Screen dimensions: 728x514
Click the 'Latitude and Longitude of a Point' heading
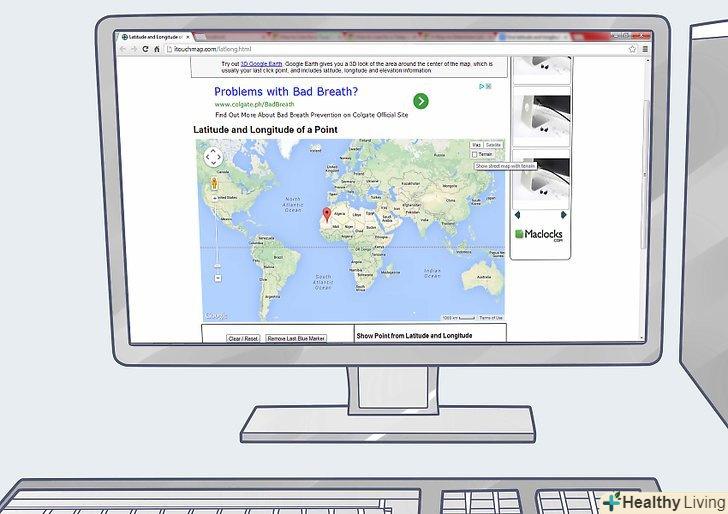point(265,130)
